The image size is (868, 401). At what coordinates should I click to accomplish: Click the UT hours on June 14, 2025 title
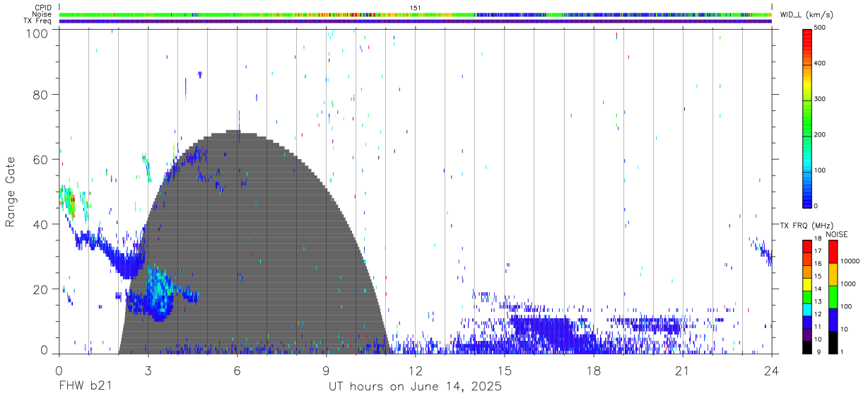(x=415, y=386)
